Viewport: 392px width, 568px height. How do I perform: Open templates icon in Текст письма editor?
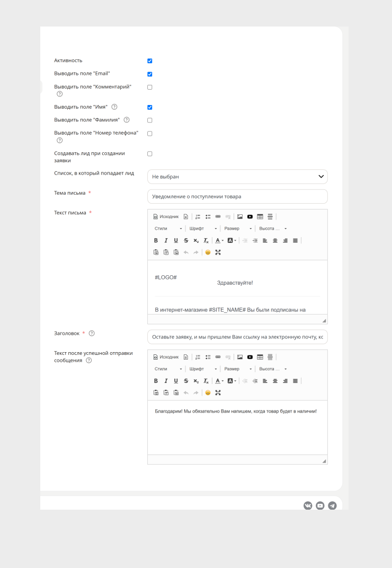(186, 216)
